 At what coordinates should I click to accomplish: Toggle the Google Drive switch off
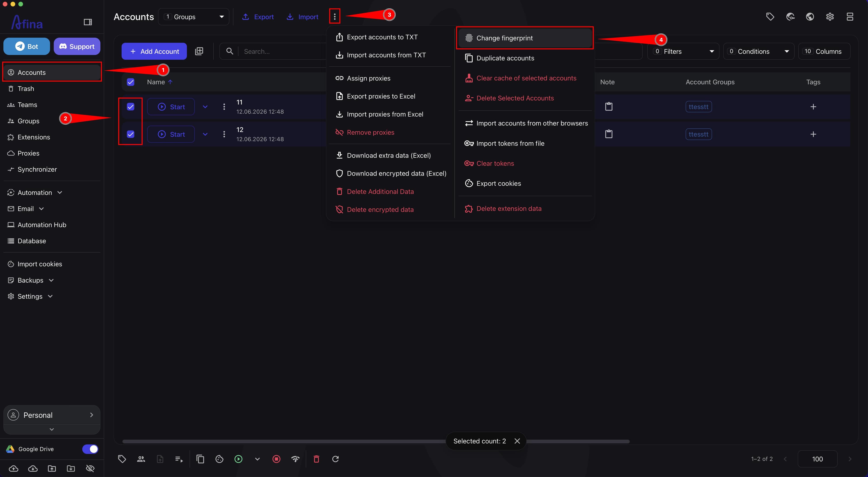point(90,449)
